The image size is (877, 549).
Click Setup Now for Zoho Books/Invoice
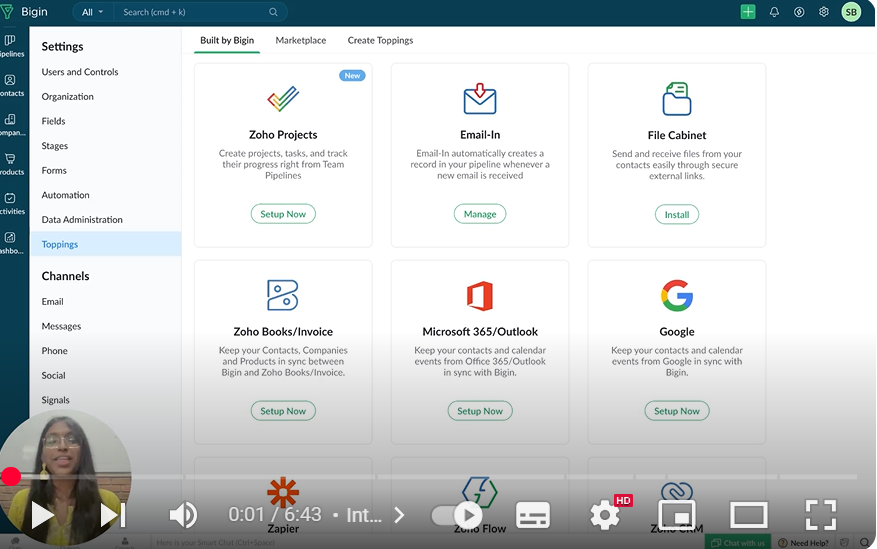click(283, 410)
